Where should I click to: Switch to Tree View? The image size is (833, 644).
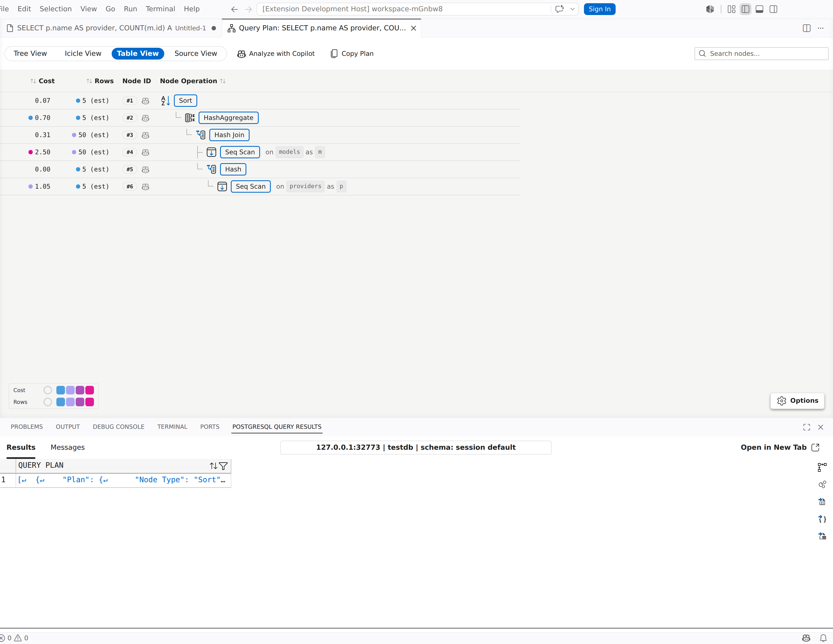click(x=30, y=53)
